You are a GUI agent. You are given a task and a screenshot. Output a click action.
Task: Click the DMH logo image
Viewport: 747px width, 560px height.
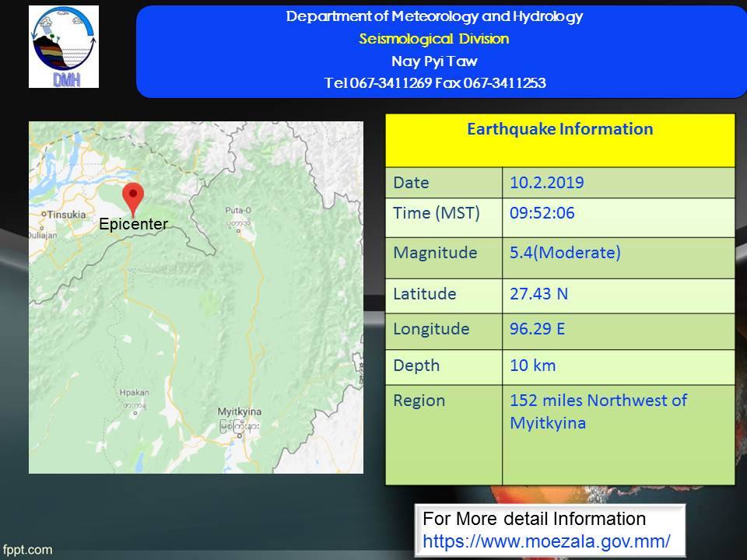(x=64, y=47)
